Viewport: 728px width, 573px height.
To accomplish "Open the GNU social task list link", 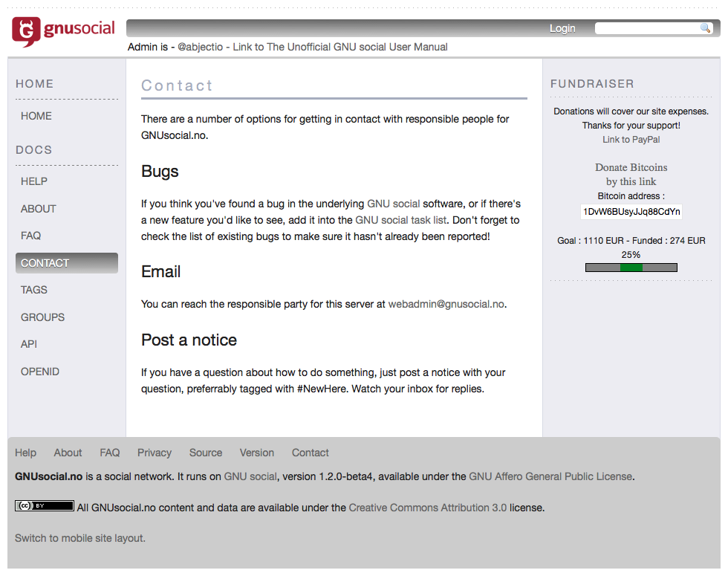I will [400, 220].
